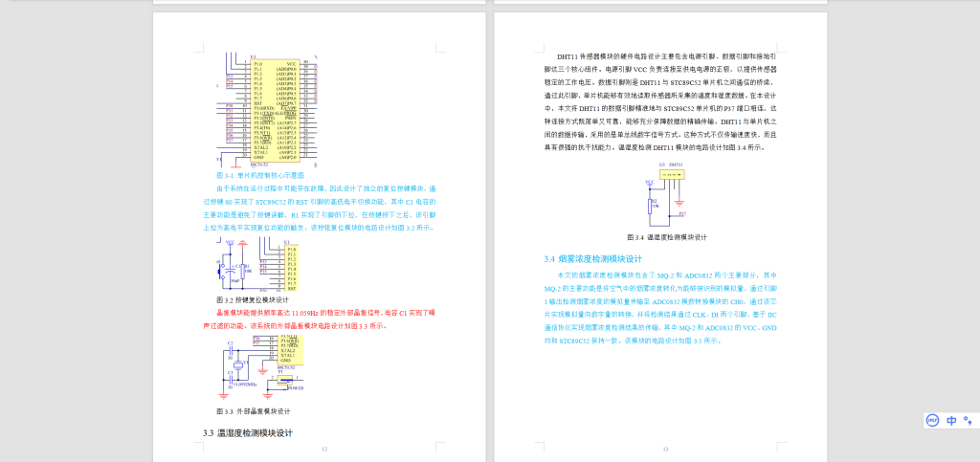Screen dimensions: 980x462
Task: Click the DHT11 sensor circuit figure
Action: point(667,196)
